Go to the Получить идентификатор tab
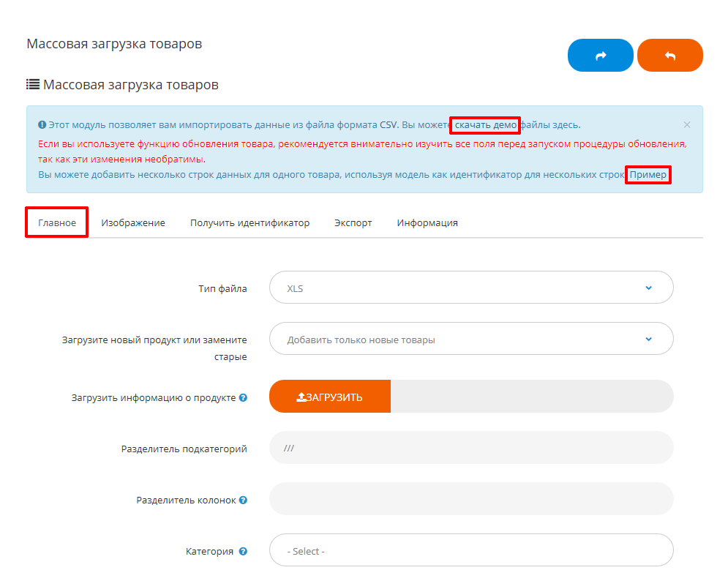 click(x=249, y=222)
